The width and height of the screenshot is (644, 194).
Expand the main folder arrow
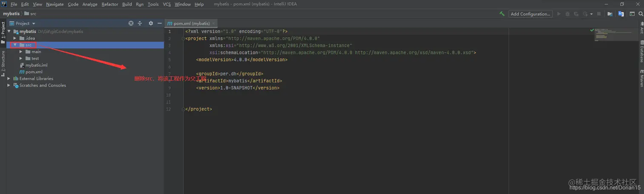coord(21,52)
